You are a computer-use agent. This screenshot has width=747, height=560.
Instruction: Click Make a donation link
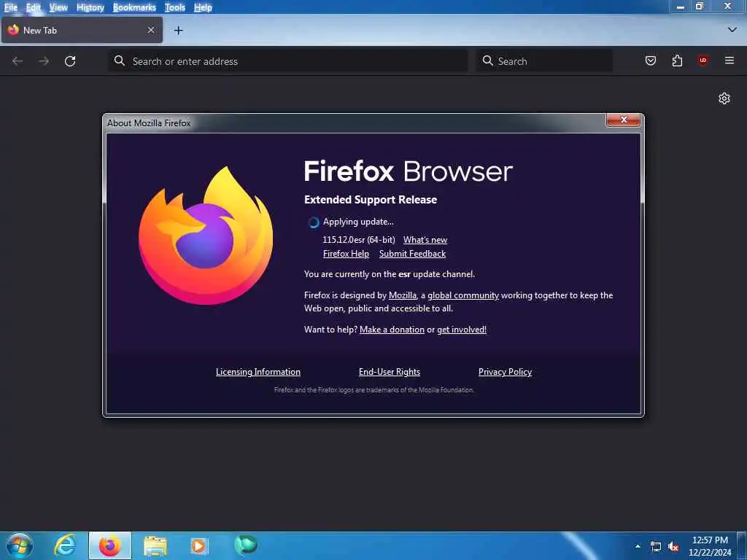pos(392,330)
